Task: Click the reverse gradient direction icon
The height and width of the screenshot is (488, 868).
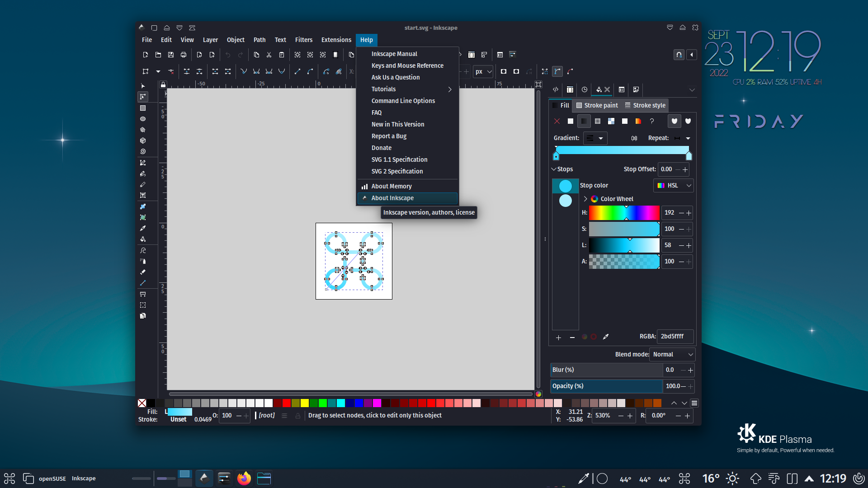Action: point(634,138)
